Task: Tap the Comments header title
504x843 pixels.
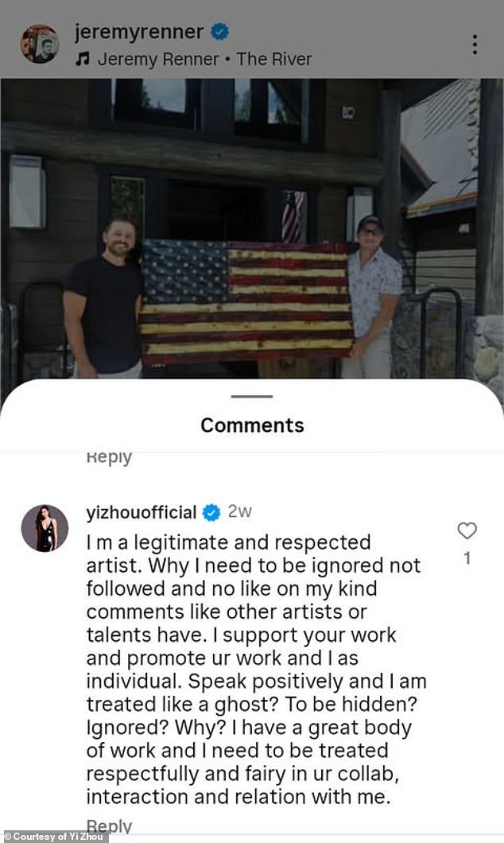Action: click(252, 425)
